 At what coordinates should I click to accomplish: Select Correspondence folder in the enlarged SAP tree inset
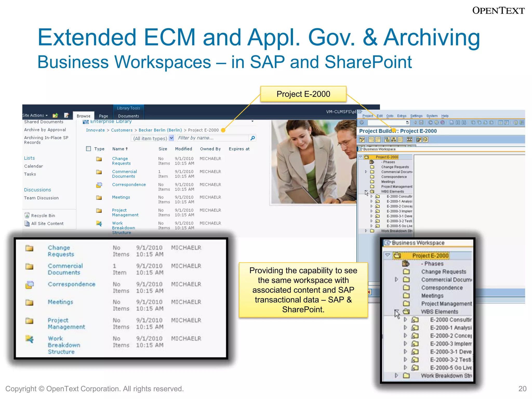(442, 288)
